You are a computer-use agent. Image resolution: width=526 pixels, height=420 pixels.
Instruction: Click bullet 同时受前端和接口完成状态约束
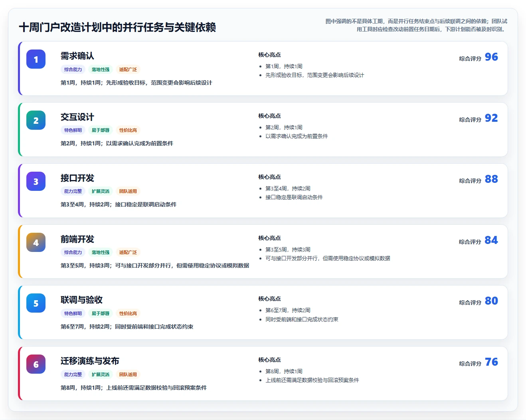point(302,319)
